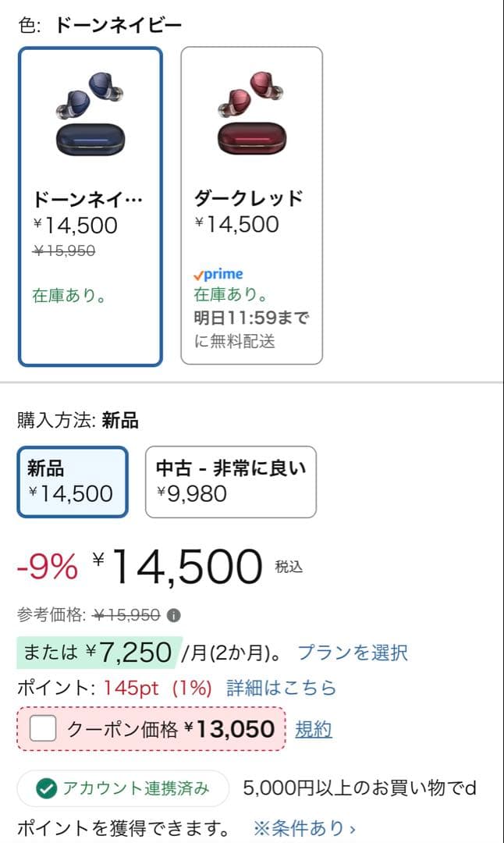Viewport: 504px width, 843px height.
Task: Click the Prime logo badge
Action: coord(218,274)
